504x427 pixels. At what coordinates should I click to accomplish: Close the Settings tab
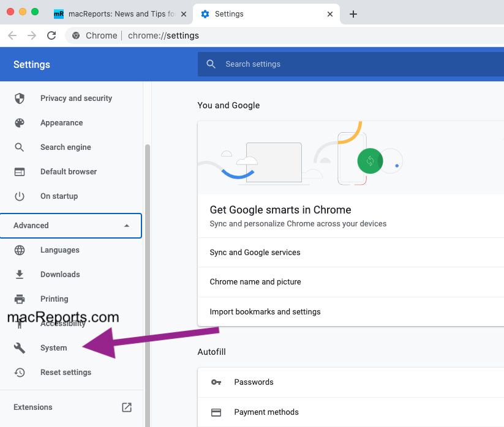coord(330,14)
